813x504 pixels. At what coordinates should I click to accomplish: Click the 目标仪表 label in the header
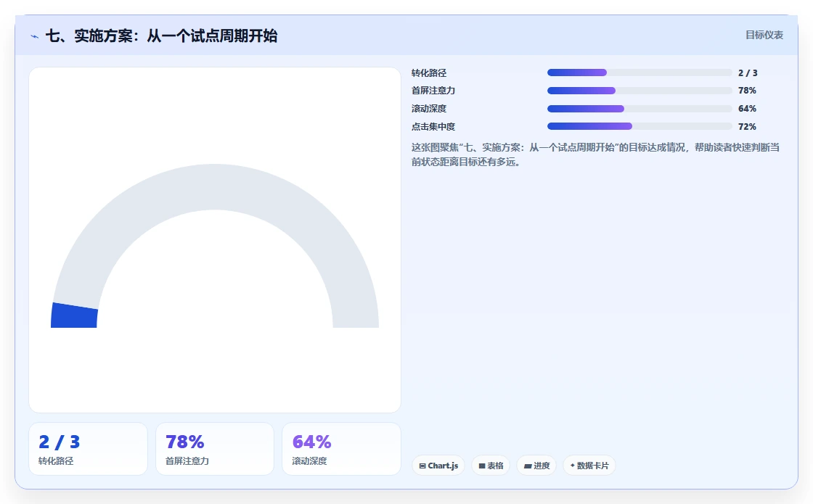click(764, 36)
